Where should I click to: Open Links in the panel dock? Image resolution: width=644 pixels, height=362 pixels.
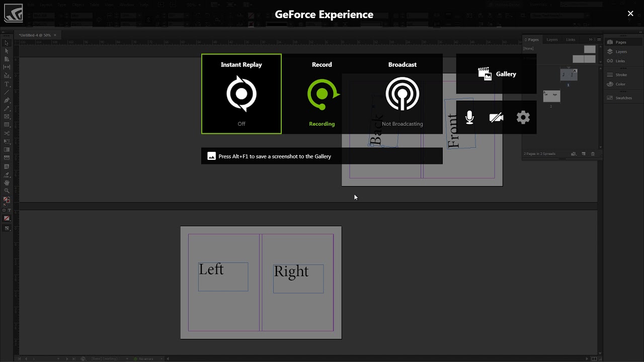pos(622,61)
